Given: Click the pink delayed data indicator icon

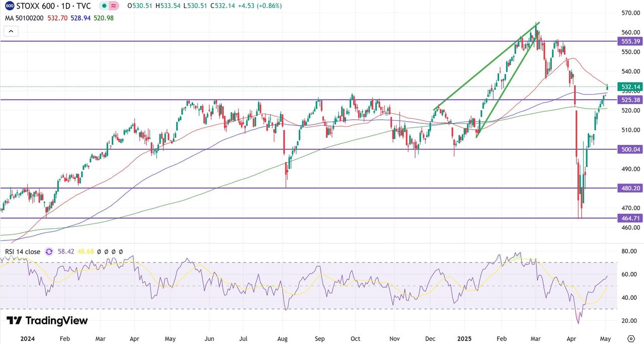Looking at the screenshot, I should (114, 6).
